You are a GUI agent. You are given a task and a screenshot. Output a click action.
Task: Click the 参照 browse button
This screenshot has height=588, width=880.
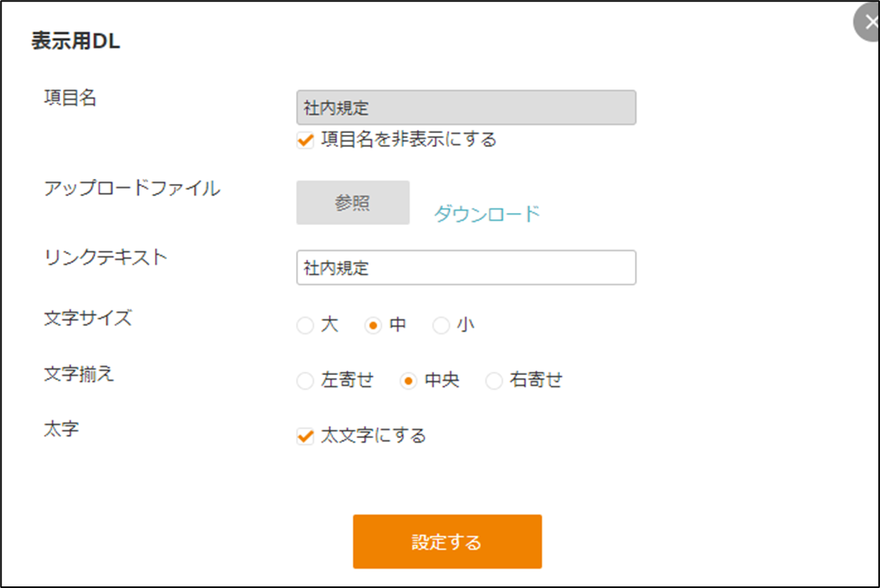coord(353,202)
